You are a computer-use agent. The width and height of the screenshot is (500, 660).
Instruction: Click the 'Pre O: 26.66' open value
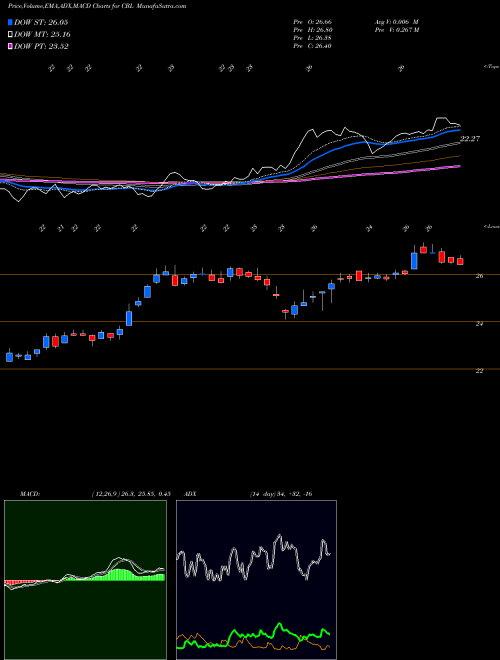313,22
